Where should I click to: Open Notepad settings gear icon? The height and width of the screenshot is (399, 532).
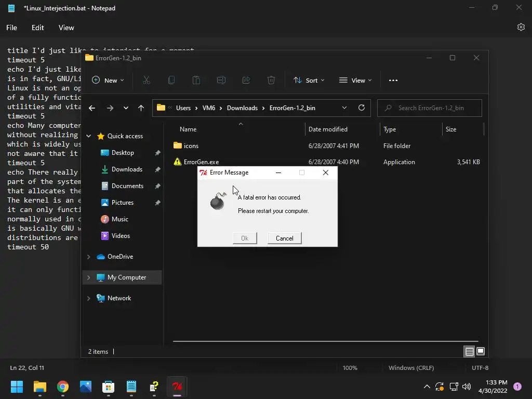(521, 27)
